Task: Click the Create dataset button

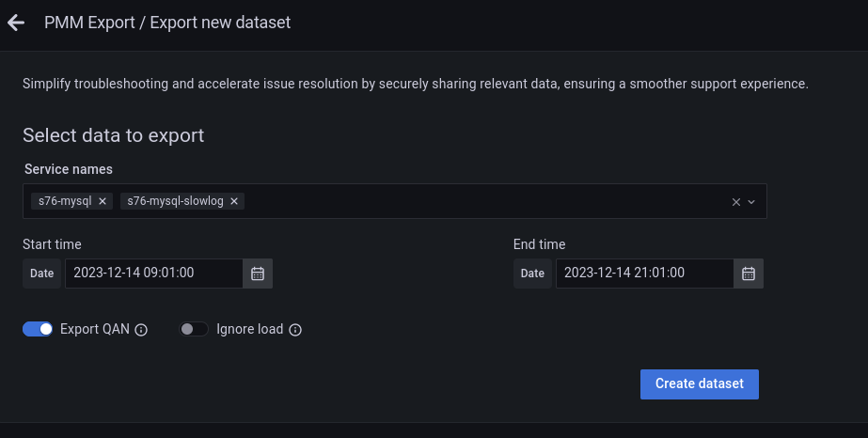Action: pos(699,383)
